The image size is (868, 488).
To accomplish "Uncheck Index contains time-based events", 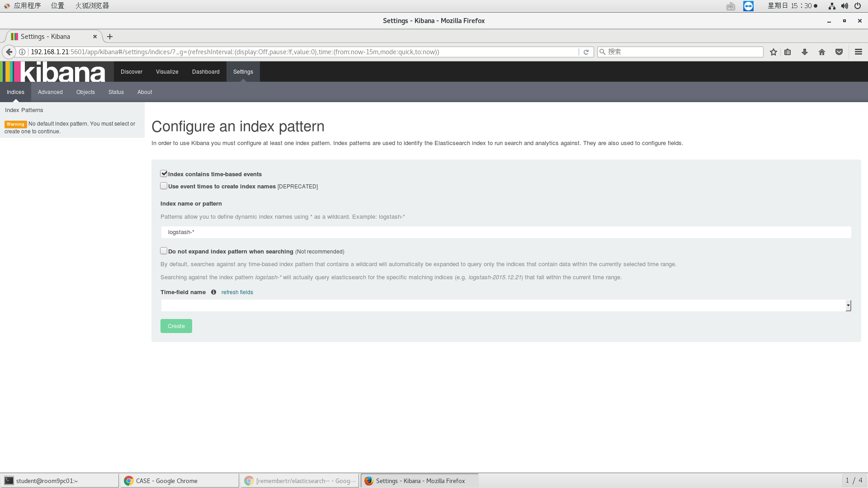I will (x=164, y=174).
